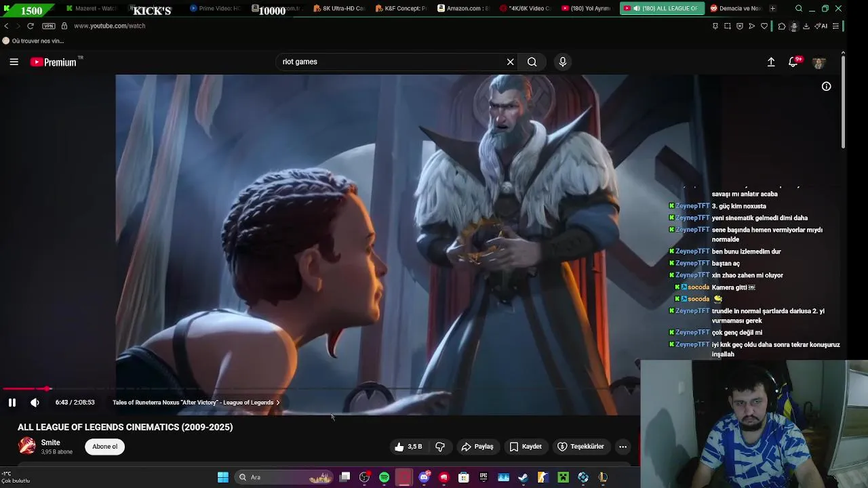
Task: Switch to the 'Demacia ve Nox' tab
Action: (736, 9)
